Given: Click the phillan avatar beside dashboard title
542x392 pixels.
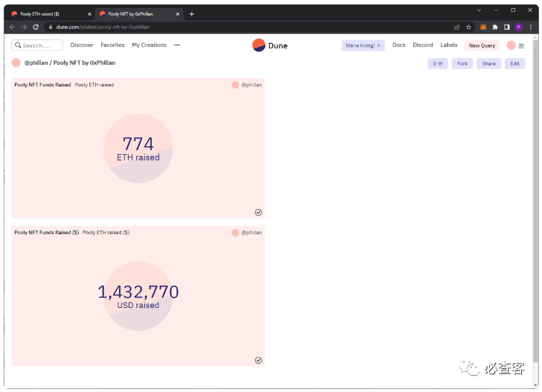Looking at the screenshot, I should (x=16, y=62).
